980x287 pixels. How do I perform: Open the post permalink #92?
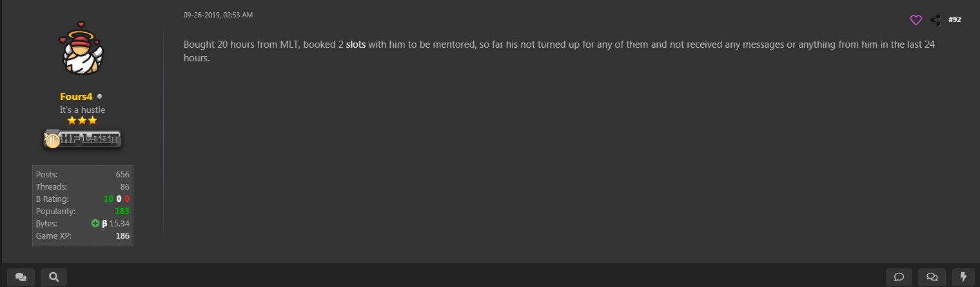[x=955, y=20]
